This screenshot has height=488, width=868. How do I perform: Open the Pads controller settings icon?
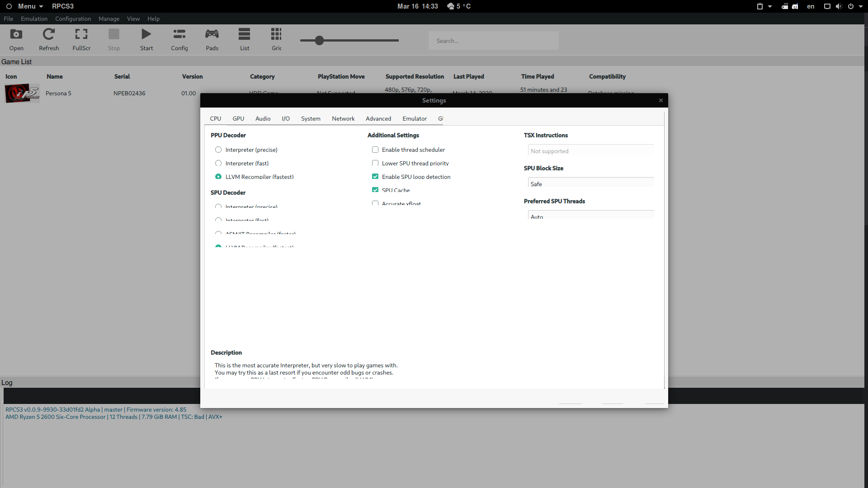coord(212,39)
